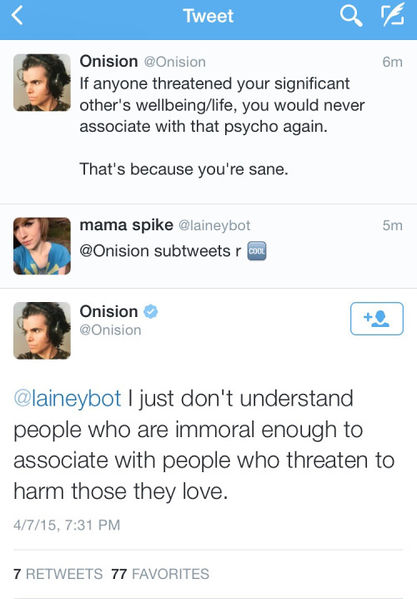The height and width of the screenshot is (599, 417).
Task: Tap the 6m timestamp on first tweet
Action: (x=393, y=62)
